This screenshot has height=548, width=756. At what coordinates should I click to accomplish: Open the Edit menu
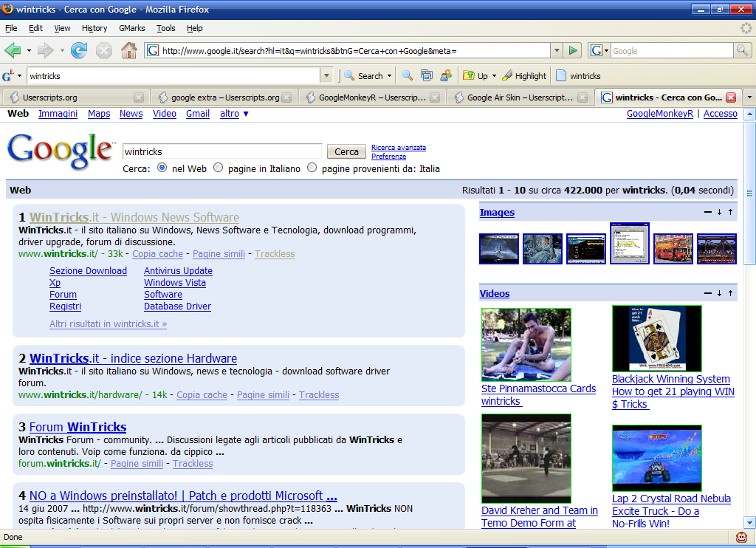(x=35, y=28)
